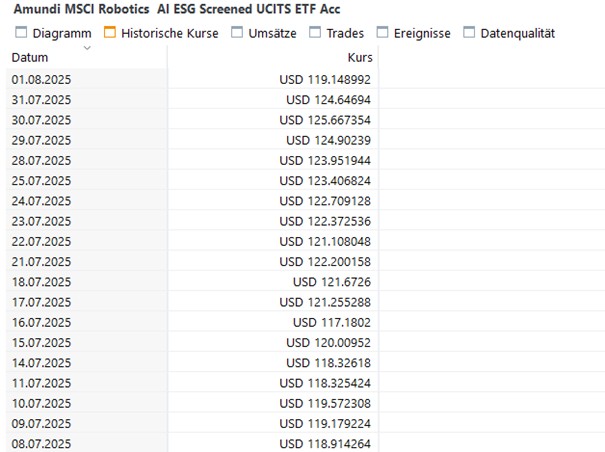Click the orange Historische Kurse tab icon
This screenshot has height=452, width=605.
coord(110,33)
